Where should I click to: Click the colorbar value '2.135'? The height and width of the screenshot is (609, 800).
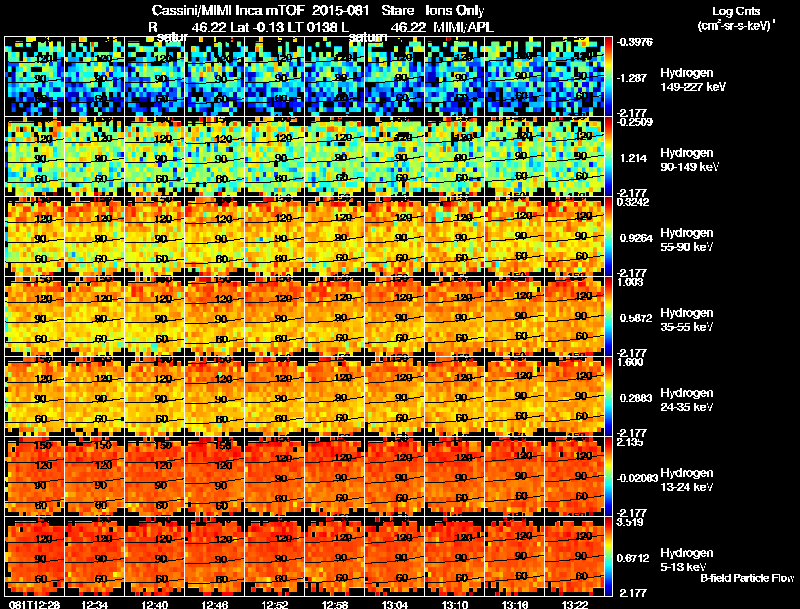pyautogui.click(x=630, y=442)
